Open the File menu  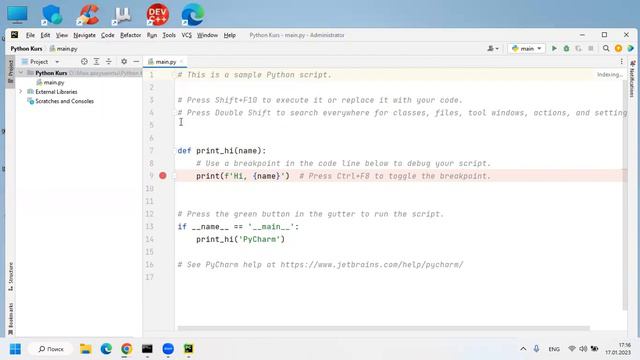(30, 35)
